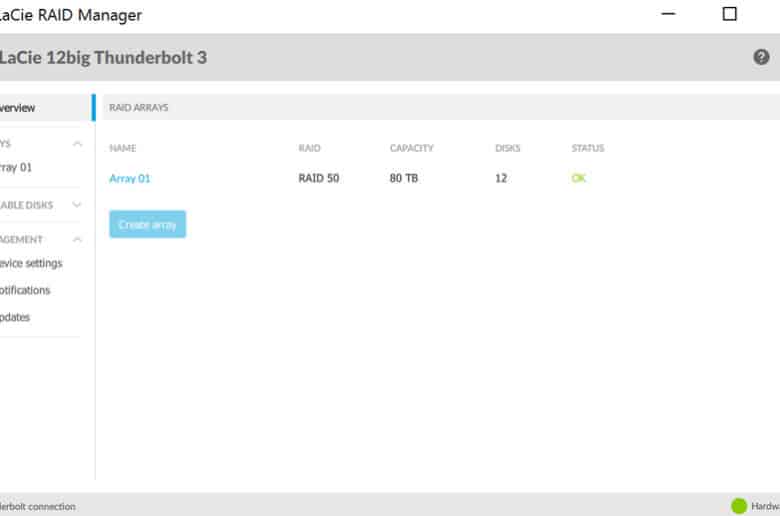Click the RAID 50 cell
Viewport: 780px width, 516px height.
[x=319, y=178]
